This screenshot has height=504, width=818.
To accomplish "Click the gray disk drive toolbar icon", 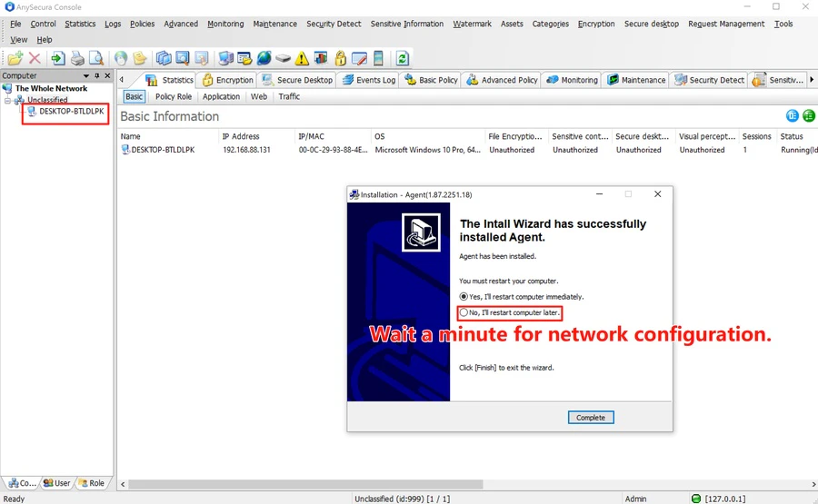I will 283,58.
